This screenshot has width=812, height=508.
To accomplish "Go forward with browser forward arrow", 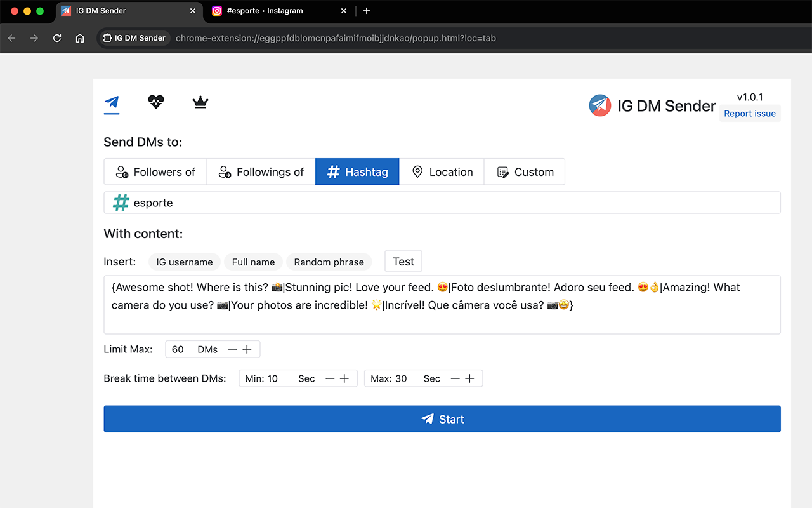I will pos(34,38).
